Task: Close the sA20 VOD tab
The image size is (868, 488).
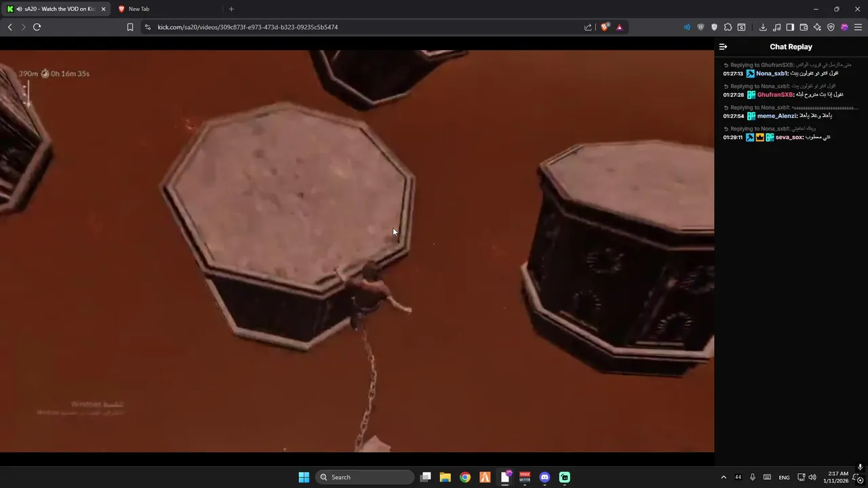Action: point(103,9)
